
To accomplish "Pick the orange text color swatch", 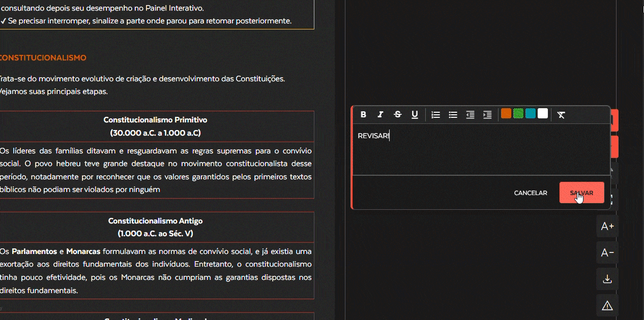I will (x=506, y=113).
